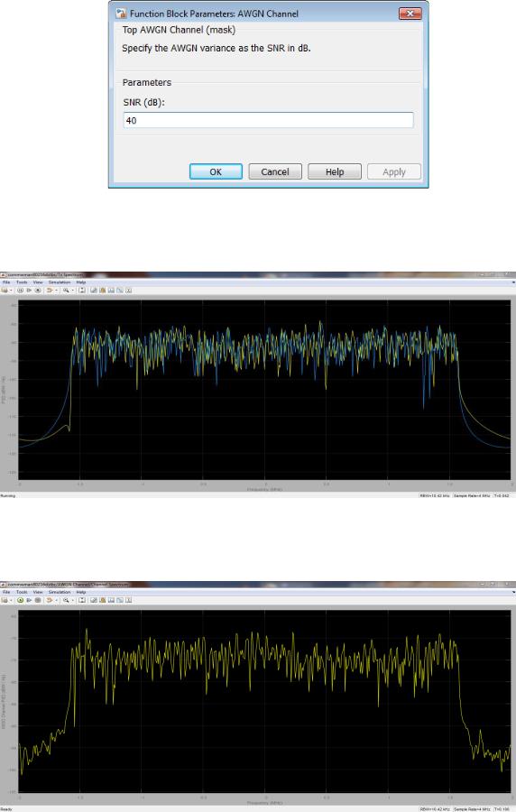
Task: Open Simulation menu in Tx Spectrum window
Action: [x=60, y=282]
